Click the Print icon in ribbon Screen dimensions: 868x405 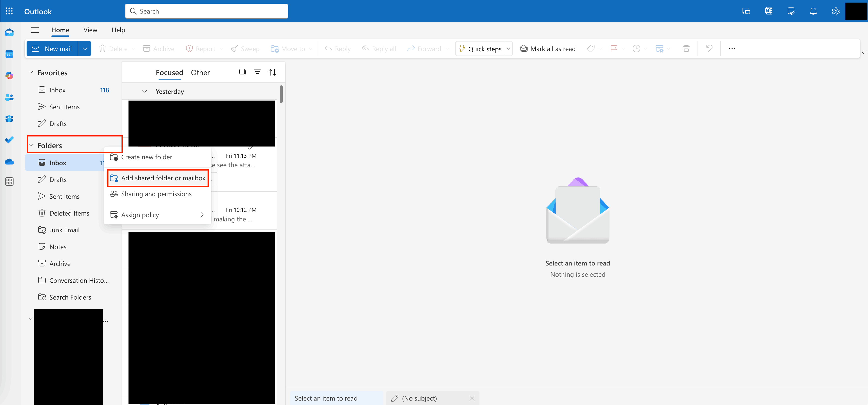(686, 49)
